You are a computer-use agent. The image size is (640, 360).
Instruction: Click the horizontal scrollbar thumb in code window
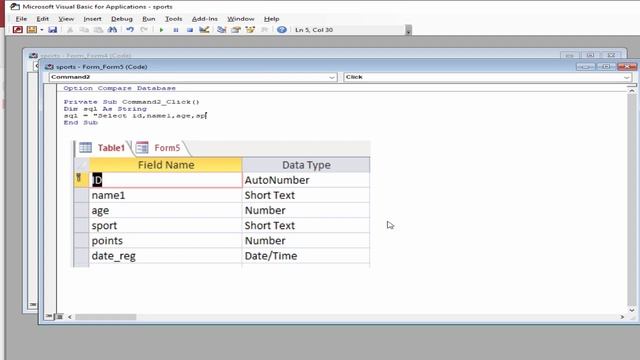click(105, 317)
